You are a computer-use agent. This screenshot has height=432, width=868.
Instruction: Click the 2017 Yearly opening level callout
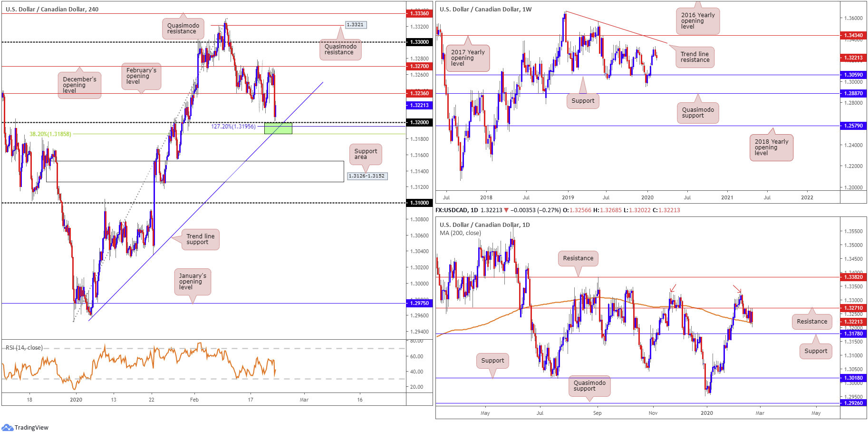(x=468, y=58)
